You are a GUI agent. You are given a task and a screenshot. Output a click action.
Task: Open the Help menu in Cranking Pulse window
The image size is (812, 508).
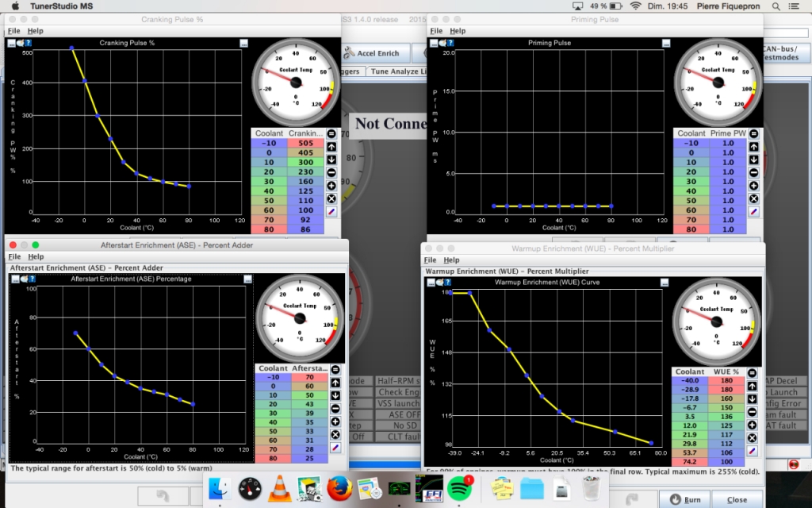[35, 31]
